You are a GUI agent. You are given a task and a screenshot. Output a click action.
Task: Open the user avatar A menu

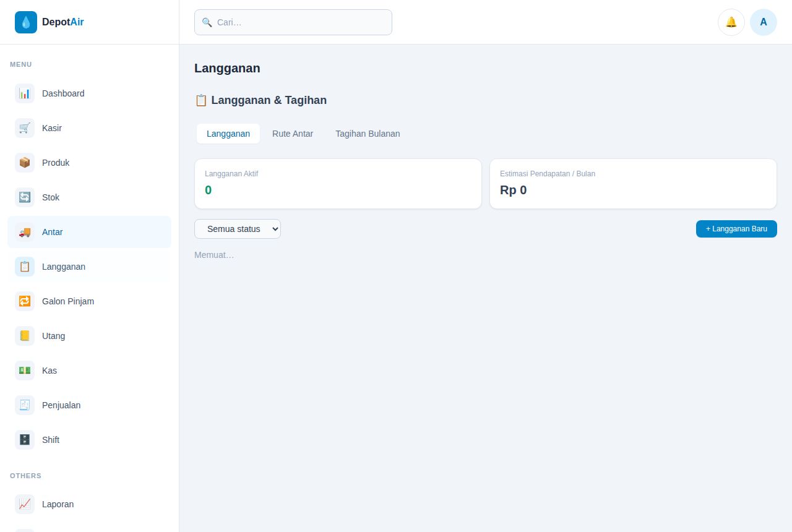[764, 22]
